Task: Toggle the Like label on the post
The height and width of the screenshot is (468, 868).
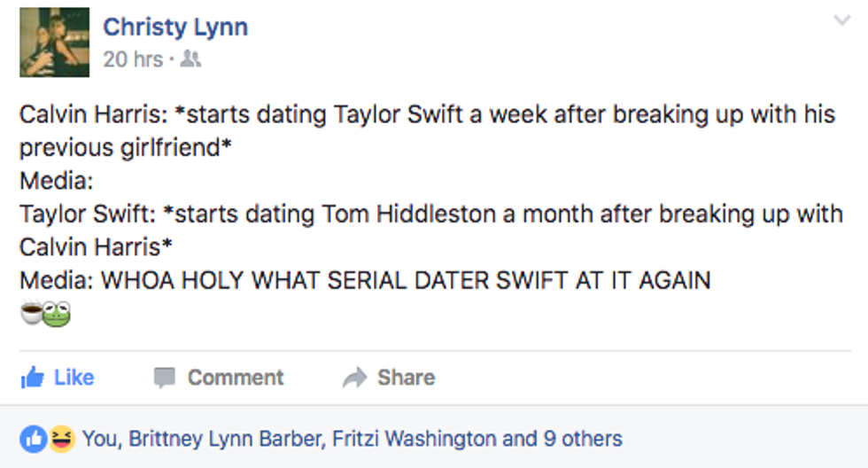Action: coord(74,378)
